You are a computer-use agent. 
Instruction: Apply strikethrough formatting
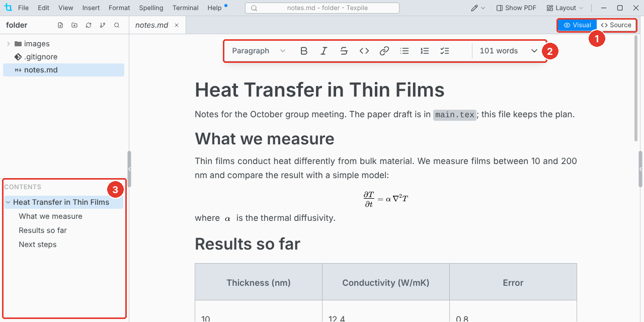pyautogui.click(x=344, y=51)
